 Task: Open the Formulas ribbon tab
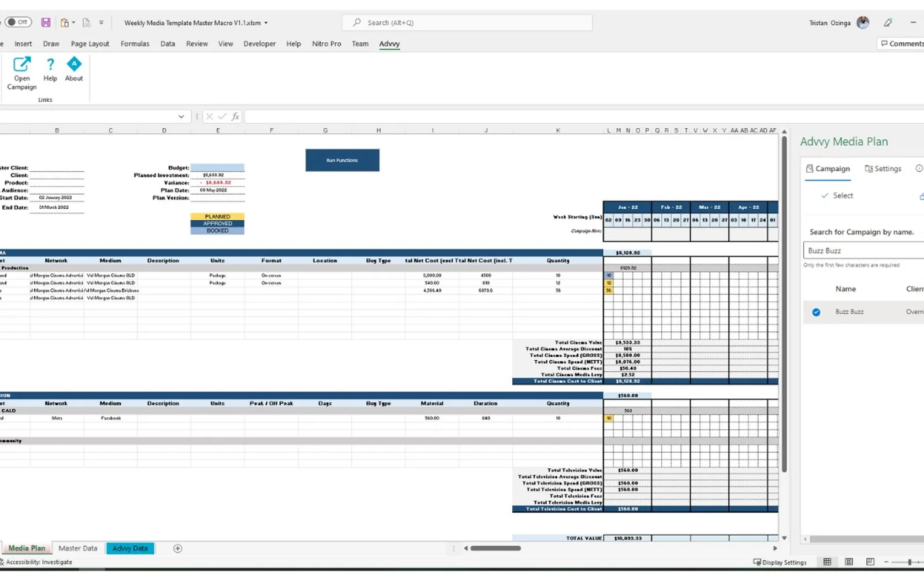[x=135, y=44]
